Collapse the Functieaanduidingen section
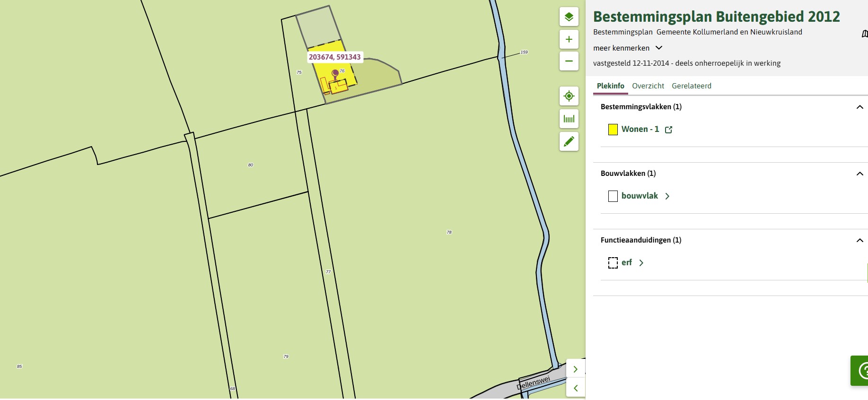Viewport: 868px width, 400px height. tap(859, 240)
